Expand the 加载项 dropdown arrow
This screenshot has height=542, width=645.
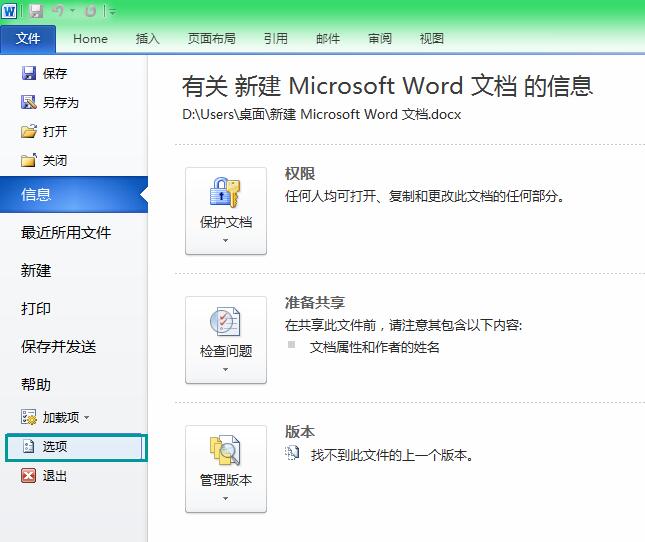point(86,417)
